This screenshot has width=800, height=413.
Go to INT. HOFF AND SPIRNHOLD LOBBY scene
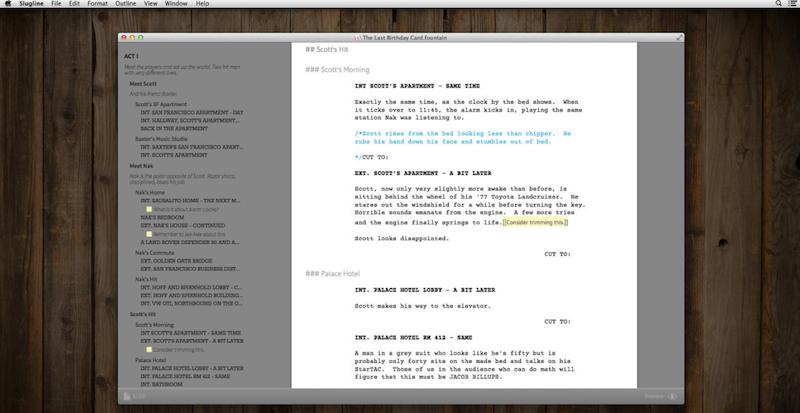191,287
